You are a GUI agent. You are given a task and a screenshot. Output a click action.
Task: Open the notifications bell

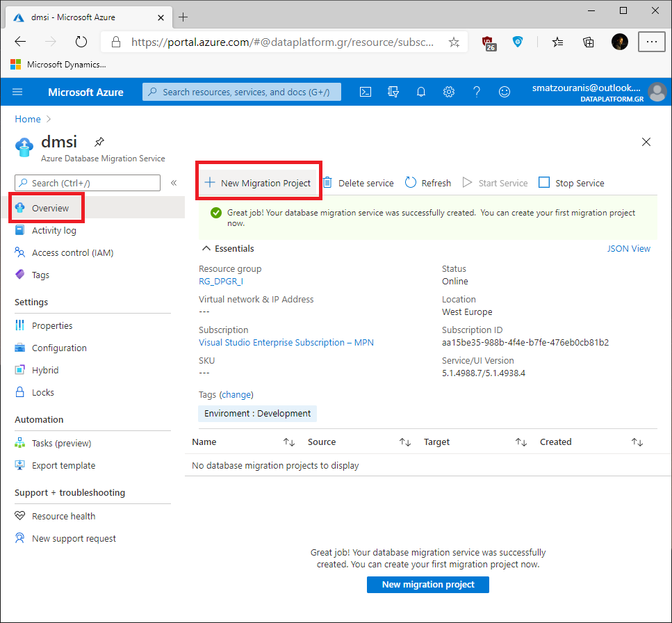pos(421,92)
